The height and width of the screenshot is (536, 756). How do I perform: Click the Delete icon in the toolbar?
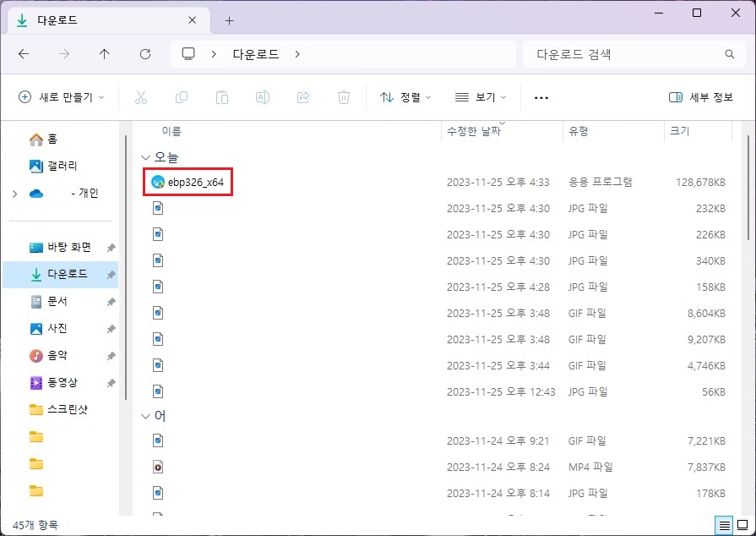pos(344,96)
